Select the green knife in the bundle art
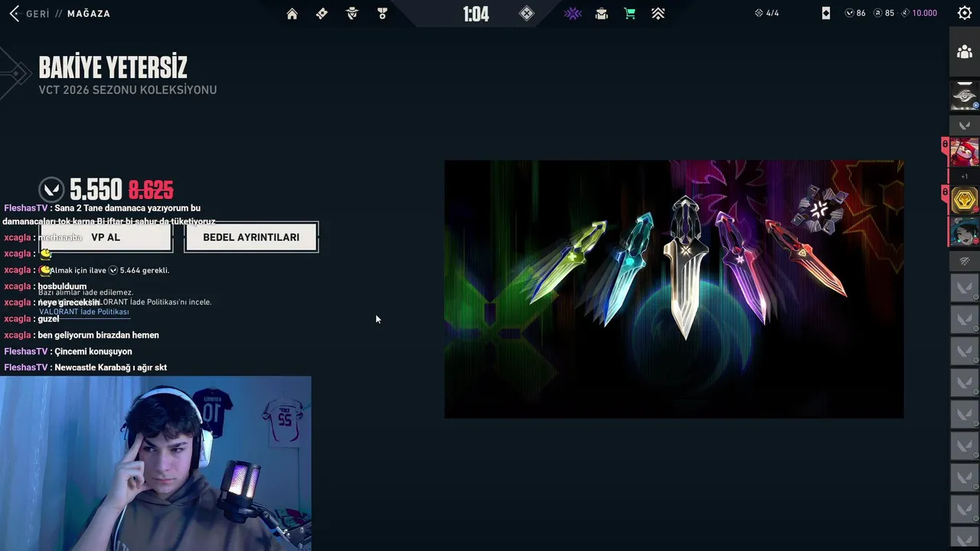 (x=567, y=262)
